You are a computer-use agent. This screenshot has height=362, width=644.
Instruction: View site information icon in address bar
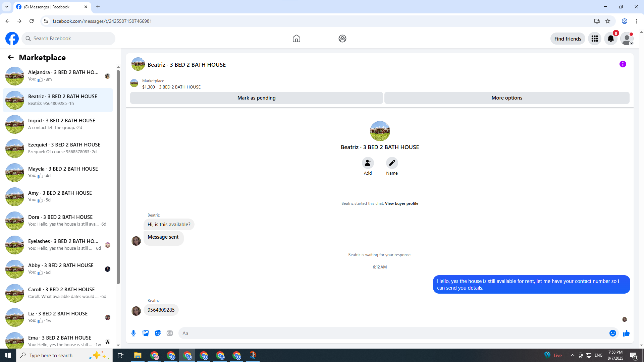coord(46,21)
